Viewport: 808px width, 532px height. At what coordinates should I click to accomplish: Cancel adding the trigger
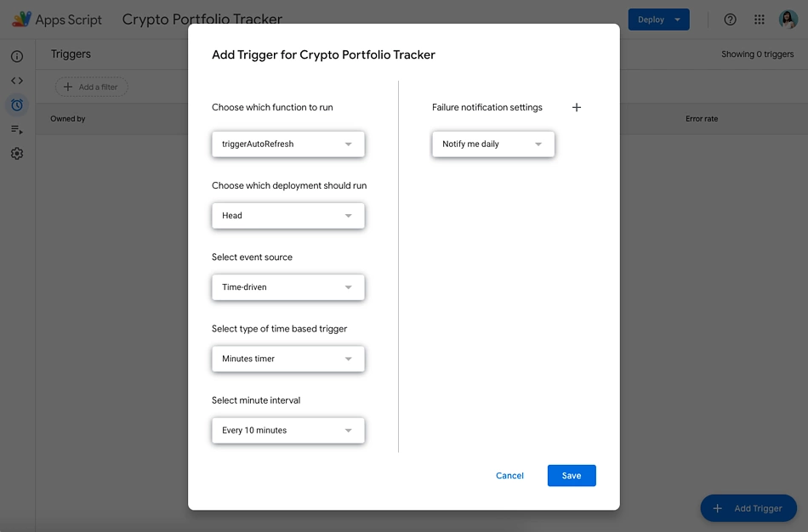tap(509, 475)
